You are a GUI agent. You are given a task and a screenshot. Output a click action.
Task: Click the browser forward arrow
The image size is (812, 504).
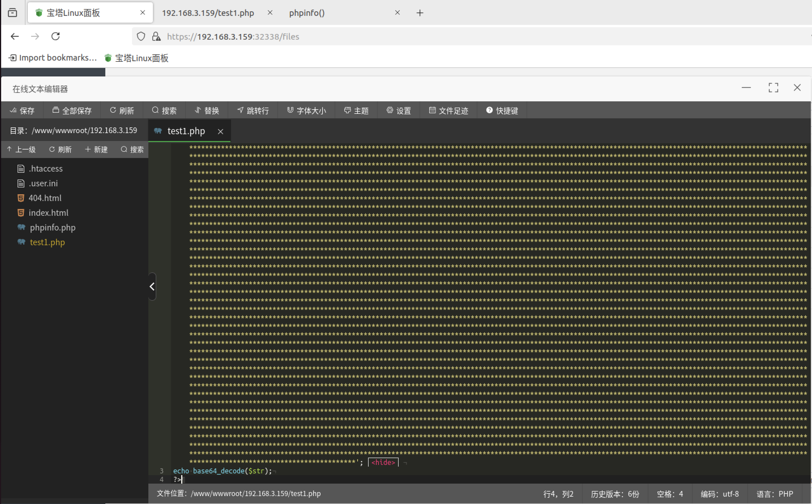[35, 36]
